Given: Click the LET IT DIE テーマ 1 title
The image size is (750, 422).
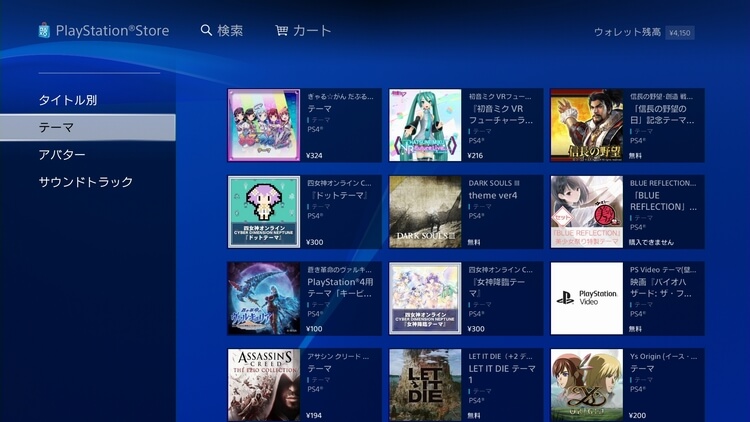Looking at the screenshot, I should [502, 374].
